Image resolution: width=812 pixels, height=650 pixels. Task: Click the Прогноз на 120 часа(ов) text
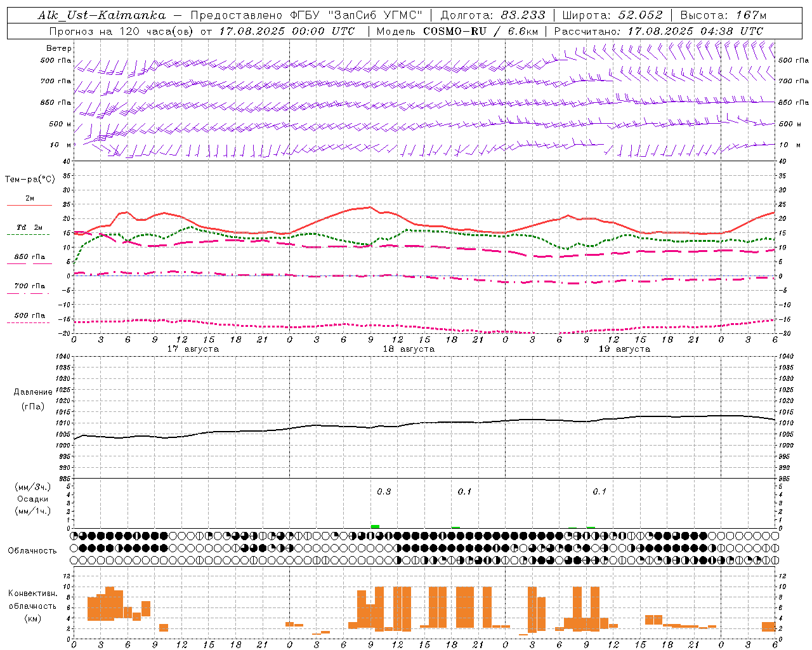tap(123, 31)
